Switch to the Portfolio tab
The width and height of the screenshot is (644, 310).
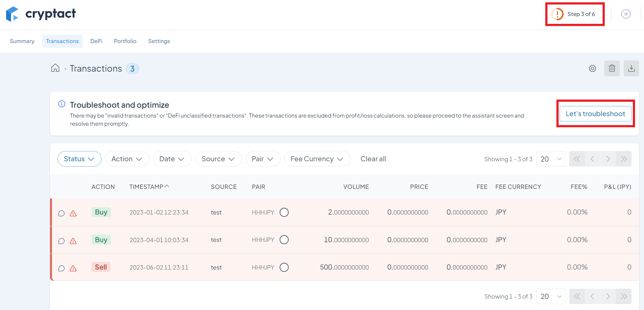point(125,41)
